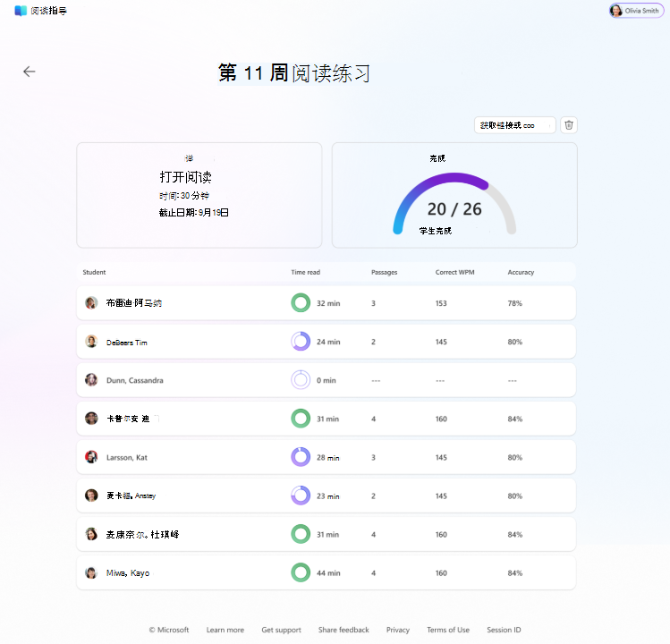Sort by the Time read column header
Image resolution: width=670 pixels, height=644 pixels.
306,272
